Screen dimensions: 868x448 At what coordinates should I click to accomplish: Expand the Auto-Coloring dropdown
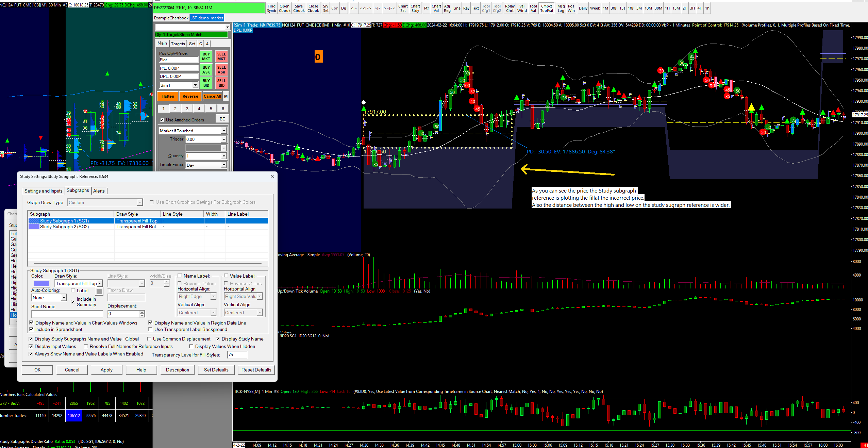pos(63,298)
